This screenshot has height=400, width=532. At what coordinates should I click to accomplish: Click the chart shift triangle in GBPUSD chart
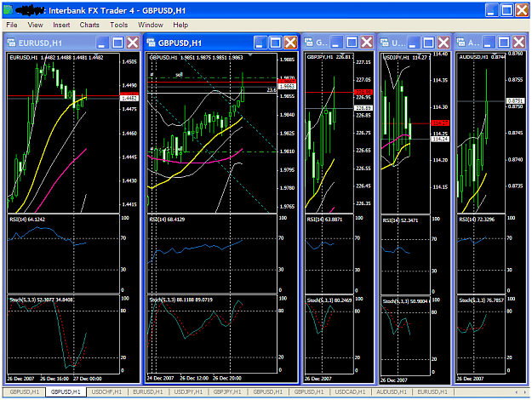pos(250,54)
